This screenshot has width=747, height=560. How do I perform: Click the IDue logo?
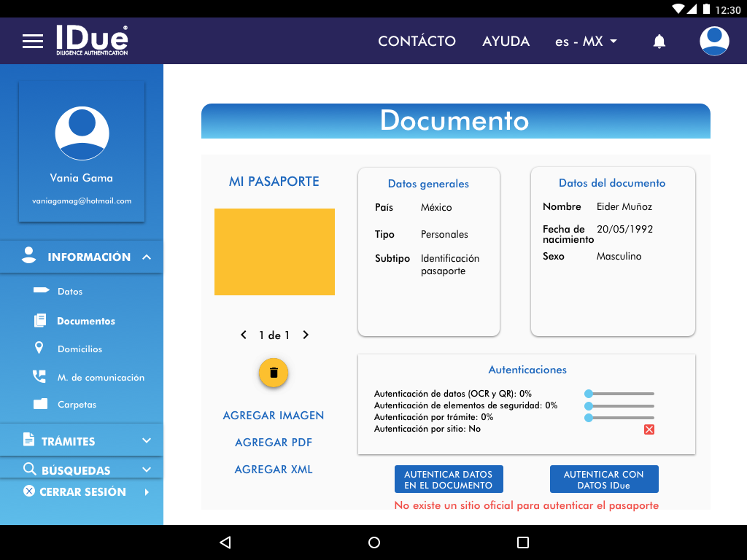pyautogui.click(x=92, y=41)
